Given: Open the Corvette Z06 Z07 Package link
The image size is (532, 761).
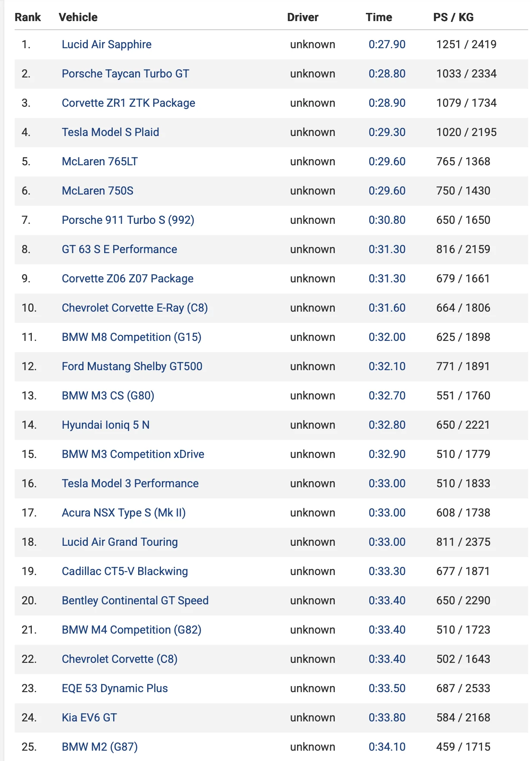Looking at the screenshot, I should pyautogui.click(x=127, y=278).
